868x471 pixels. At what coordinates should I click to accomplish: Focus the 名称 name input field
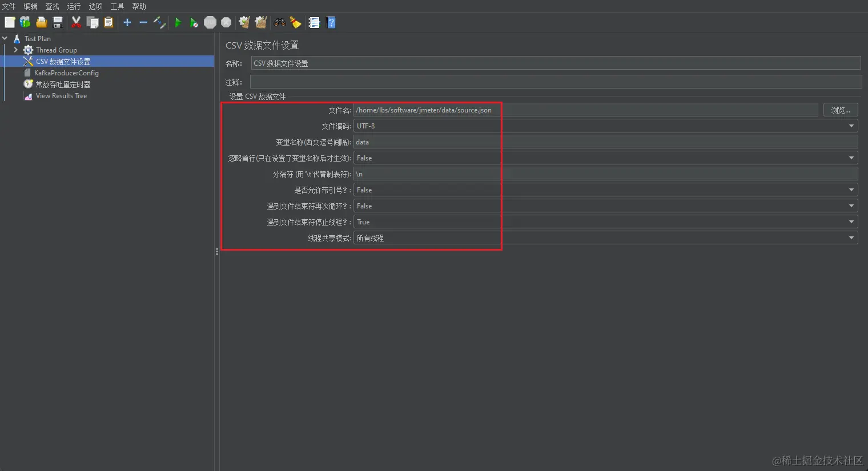coord(556,63)
